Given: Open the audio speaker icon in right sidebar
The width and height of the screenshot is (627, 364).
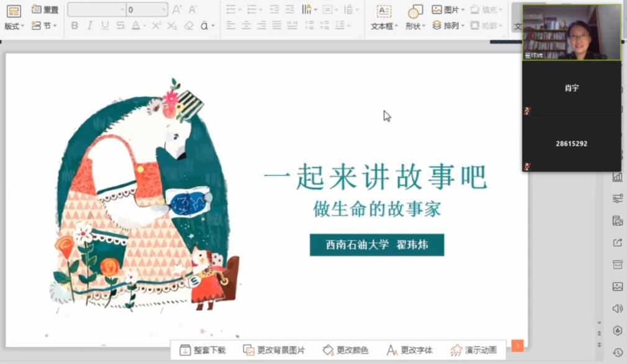Looking at the screenshot, I should [618, 308].
